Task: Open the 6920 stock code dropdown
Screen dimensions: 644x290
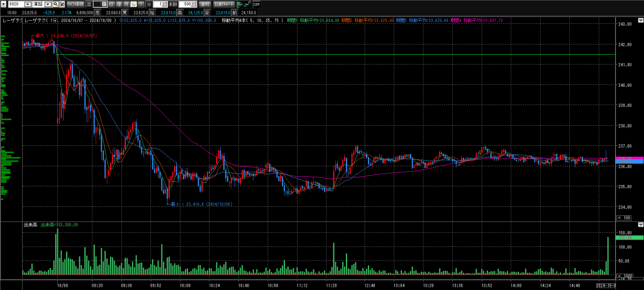Action: coord(27,4)
